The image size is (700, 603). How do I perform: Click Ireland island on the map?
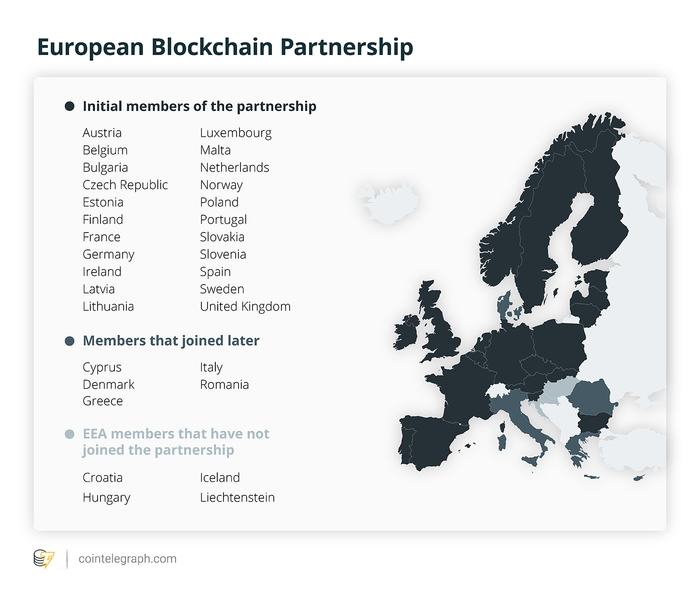pos(406,332)
